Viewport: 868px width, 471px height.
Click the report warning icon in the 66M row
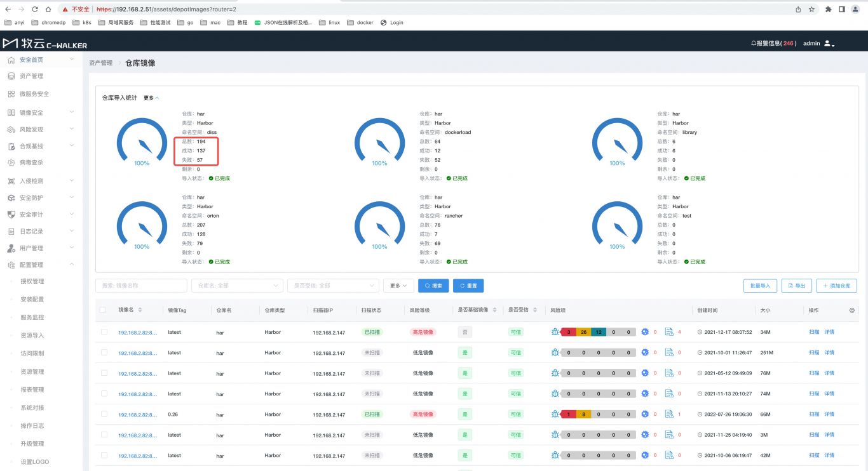669,414
